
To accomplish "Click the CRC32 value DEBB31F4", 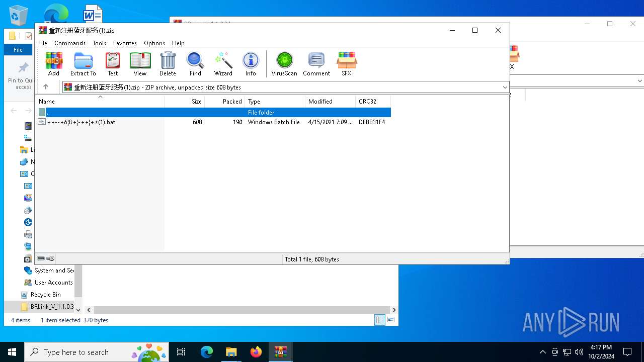I will point(372,122).
